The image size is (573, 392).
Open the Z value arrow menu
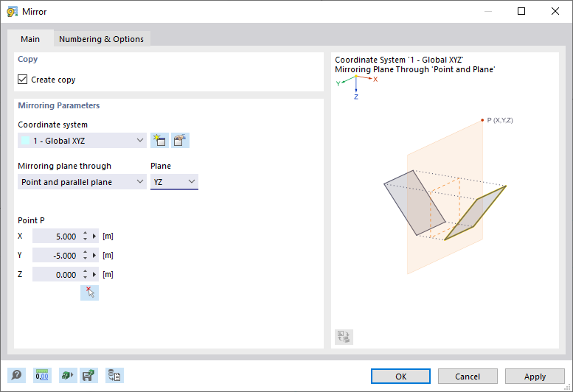[94, 274]
